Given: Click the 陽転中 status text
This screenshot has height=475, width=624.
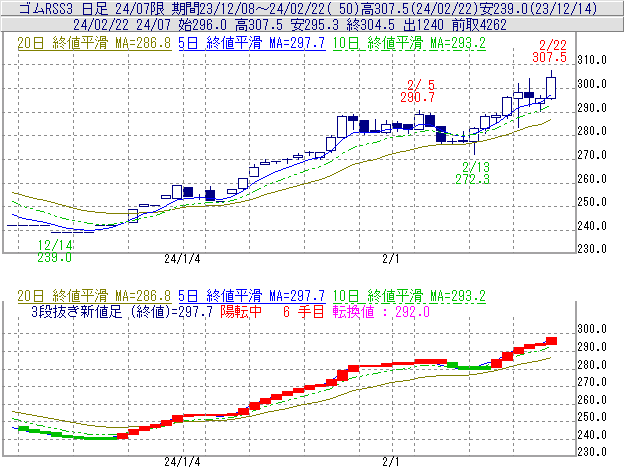Looking at the screenshot, I should point(241,311).
